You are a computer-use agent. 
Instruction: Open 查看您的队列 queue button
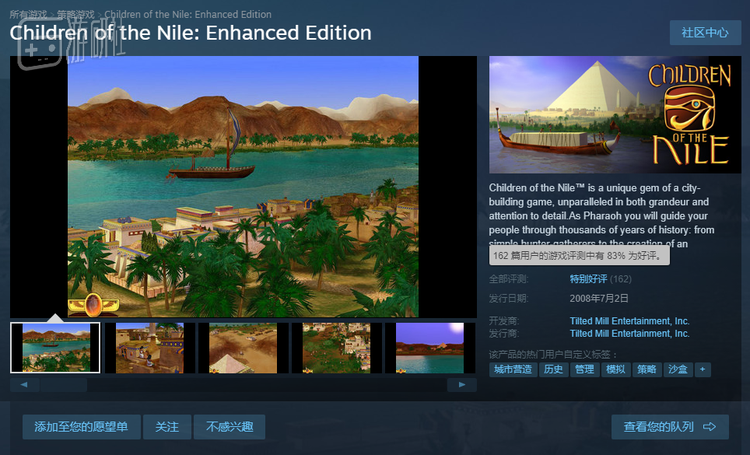coord(670,427)
